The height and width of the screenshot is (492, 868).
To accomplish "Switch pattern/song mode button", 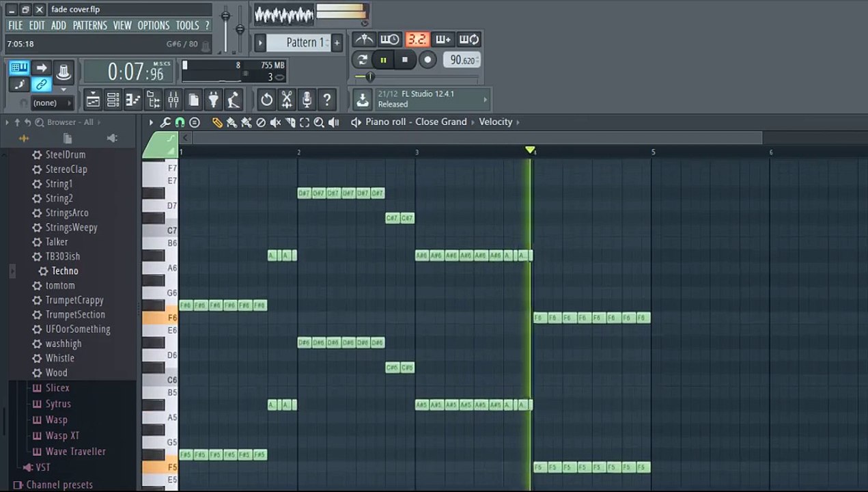I will click(x=363, y=60).
